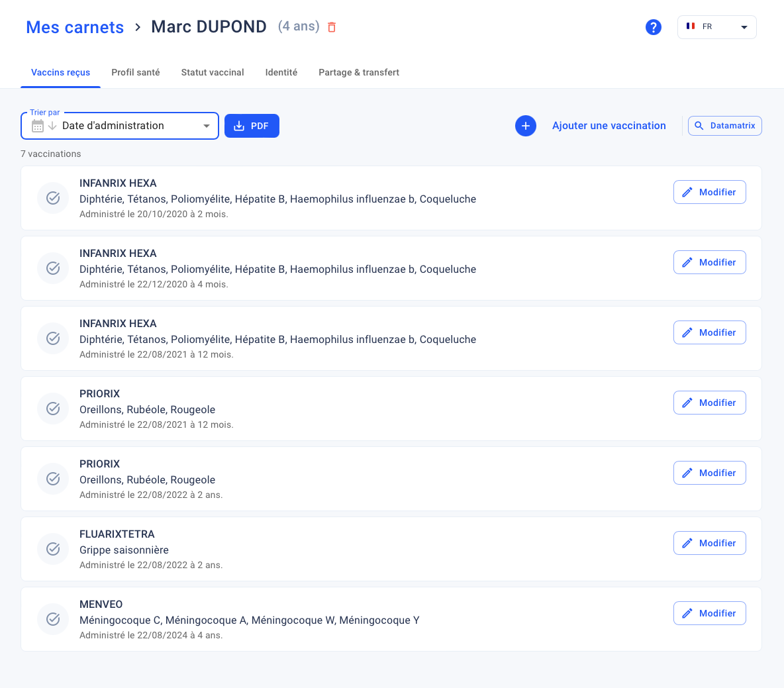Switch to the Vaccins reçus tab

[60, 72]
